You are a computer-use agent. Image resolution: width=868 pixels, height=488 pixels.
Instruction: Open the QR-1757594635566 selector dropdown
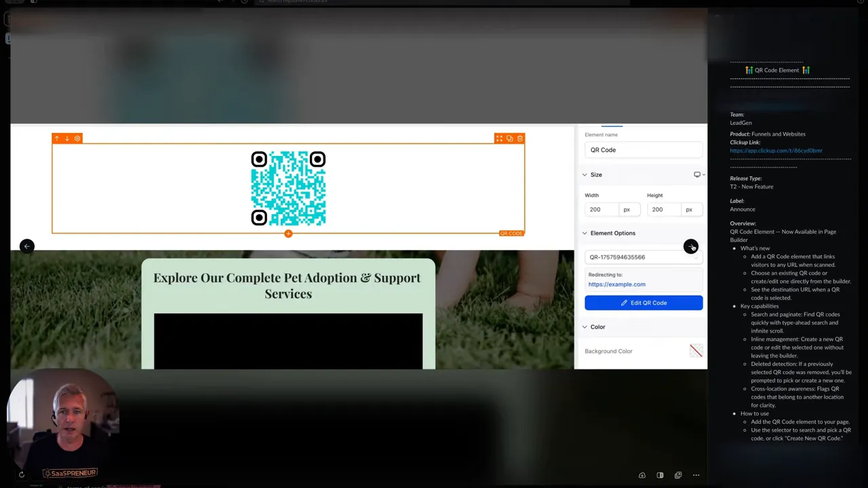click(644, 257)
